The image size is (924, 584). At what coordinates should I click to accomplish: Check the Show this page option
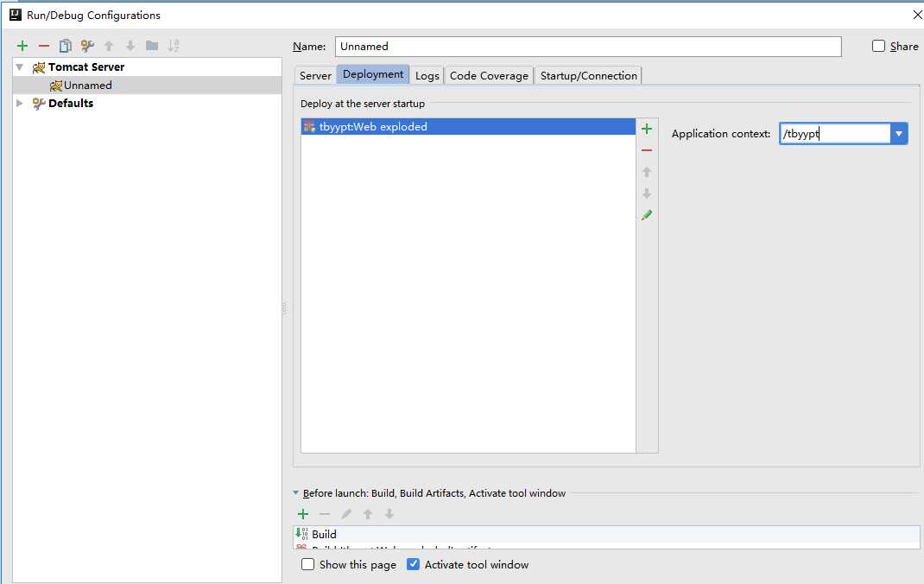307,564
